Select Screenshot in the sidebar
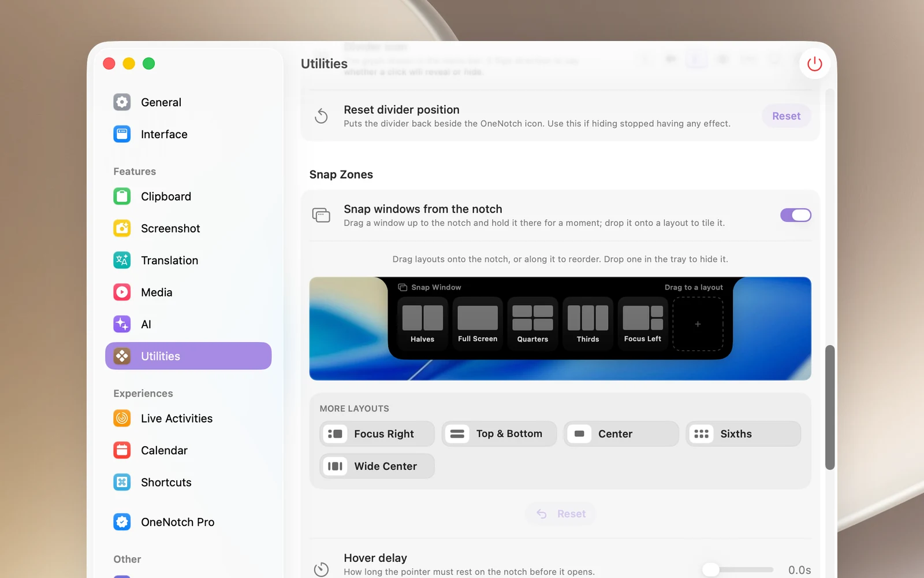This screenshot has height=578, width=924. (x=188, y=228)
